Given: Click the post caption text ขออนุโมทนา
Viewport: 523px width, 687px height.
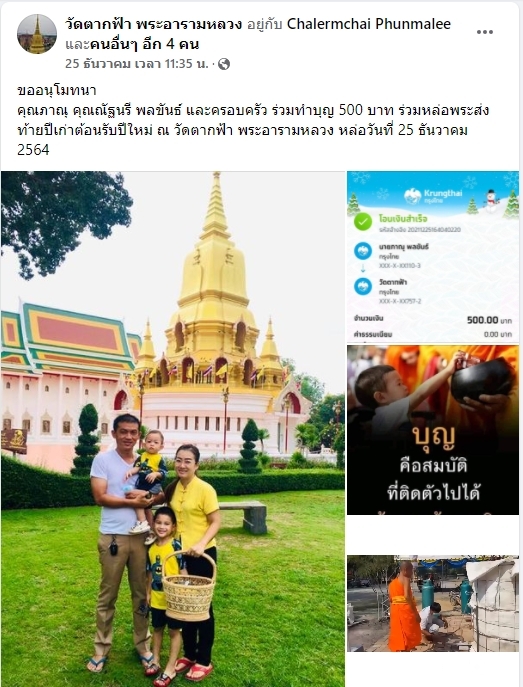Looking at the screenshot, I should (x=57, y=91).
